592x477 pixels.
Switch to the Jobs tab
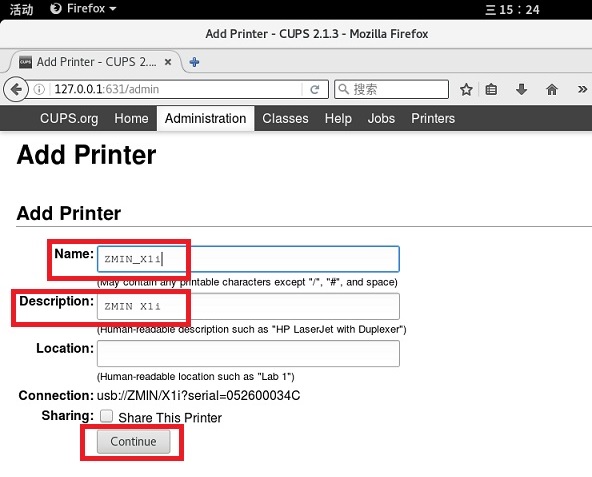coord(381,119)
